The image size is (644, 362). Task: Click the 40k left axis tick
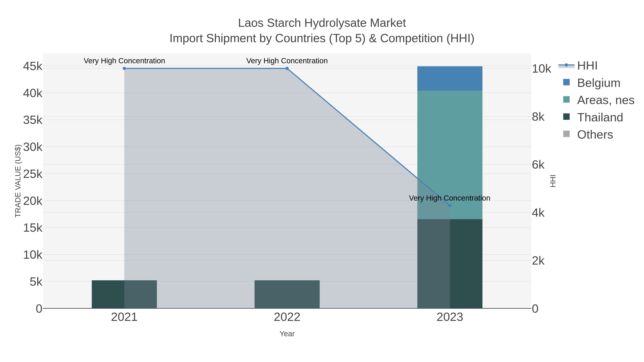(33, 93)
